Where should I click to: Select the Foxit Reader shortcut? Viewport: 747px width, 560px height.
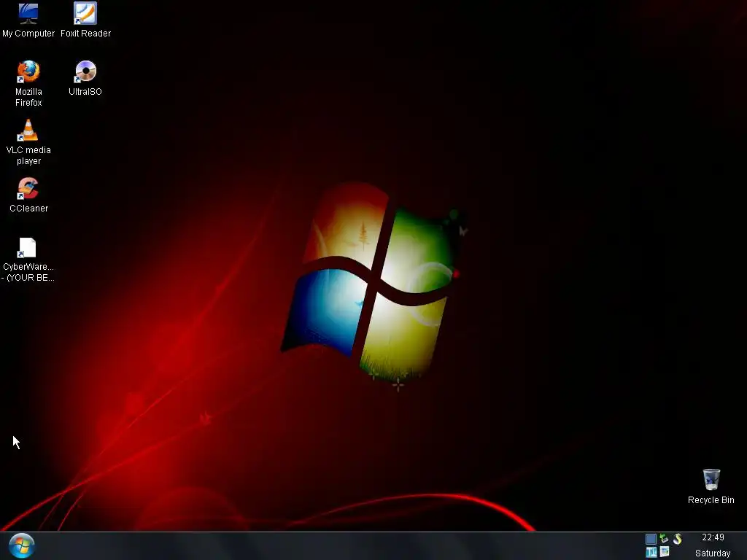[x=85, y=13]
